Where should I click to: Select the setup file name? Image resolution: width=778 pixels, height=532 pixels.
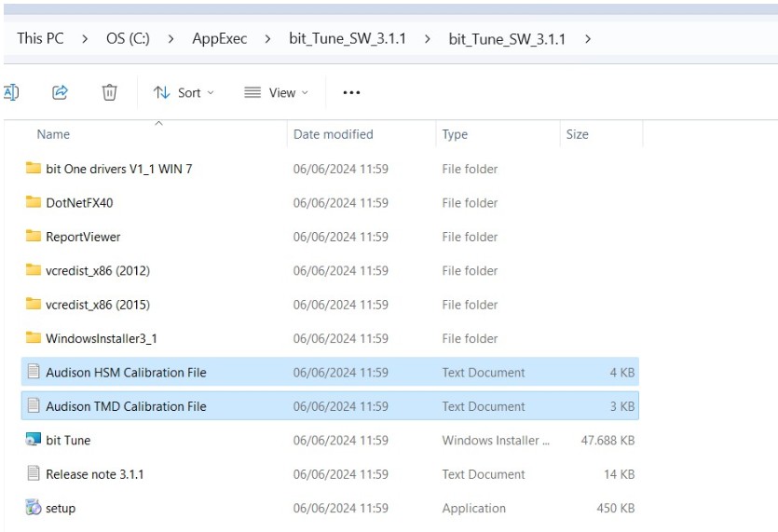click(x=61, y=508)
